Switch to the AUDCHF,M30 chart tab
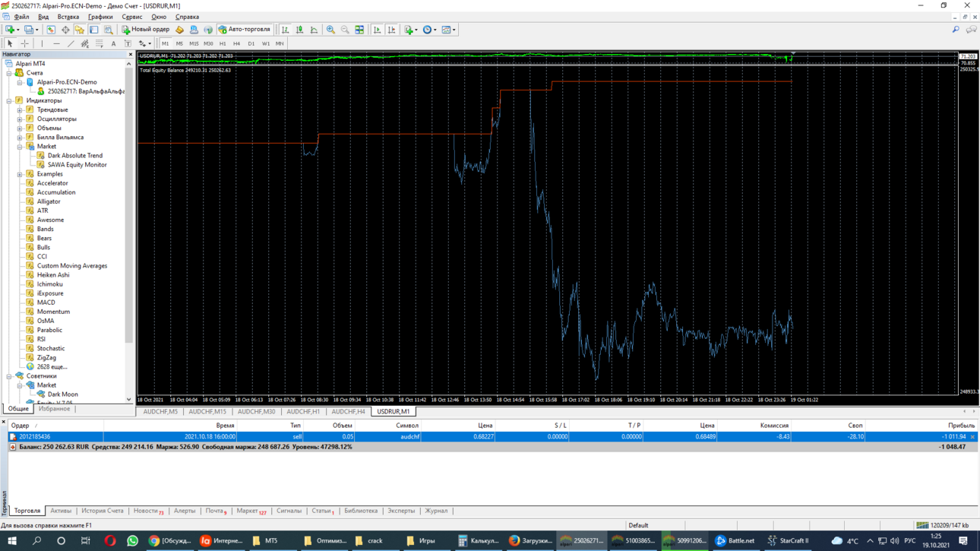 (256, 412)
